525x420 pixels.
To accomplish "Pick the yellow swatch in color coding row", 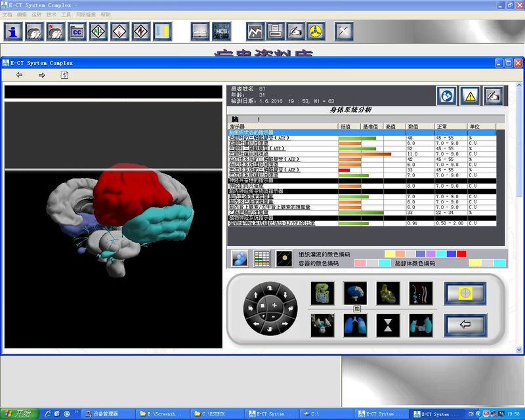I will [x=390, y=253].
